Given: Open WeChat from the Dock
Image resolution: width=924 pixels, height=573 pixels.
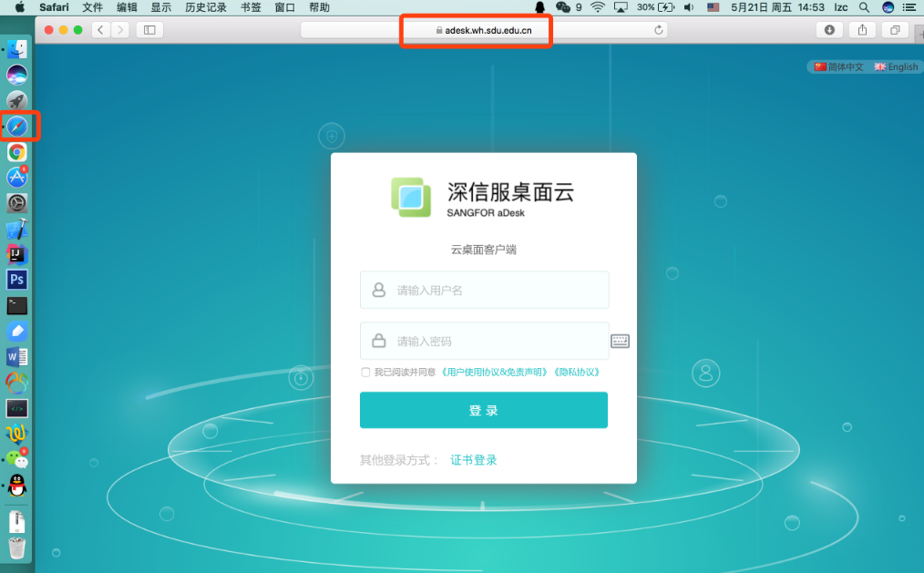Looking at the screenshot, I should 16,459.
